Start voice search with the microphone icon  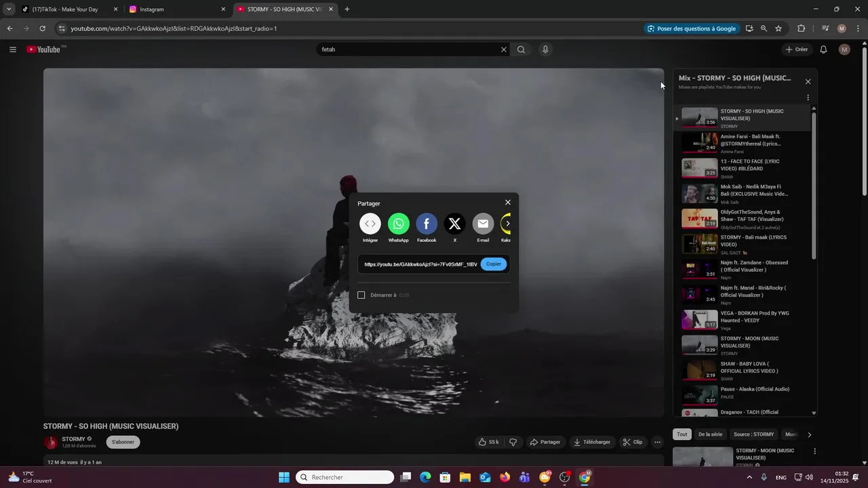[x=545, y=49]
